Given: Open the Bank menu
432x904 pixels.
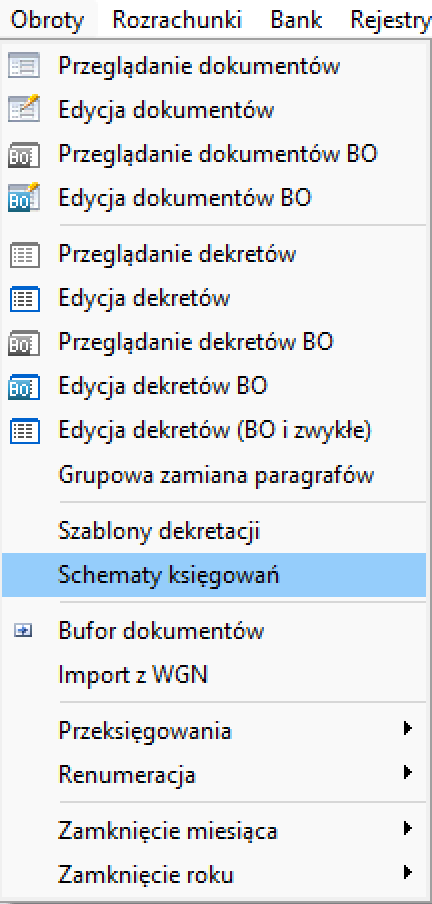Looking at the screenshot, I should 294,20.
